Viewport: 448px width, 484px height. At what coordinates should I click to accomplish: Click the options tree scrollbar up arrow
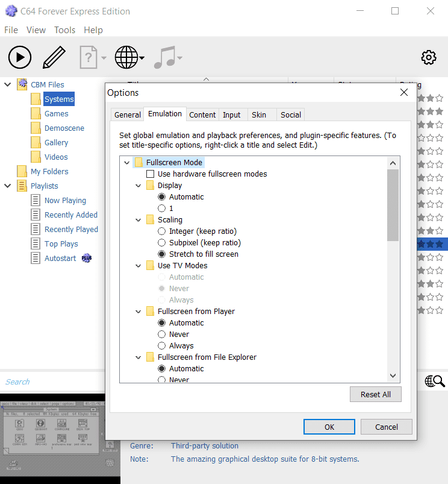[393, 163]
